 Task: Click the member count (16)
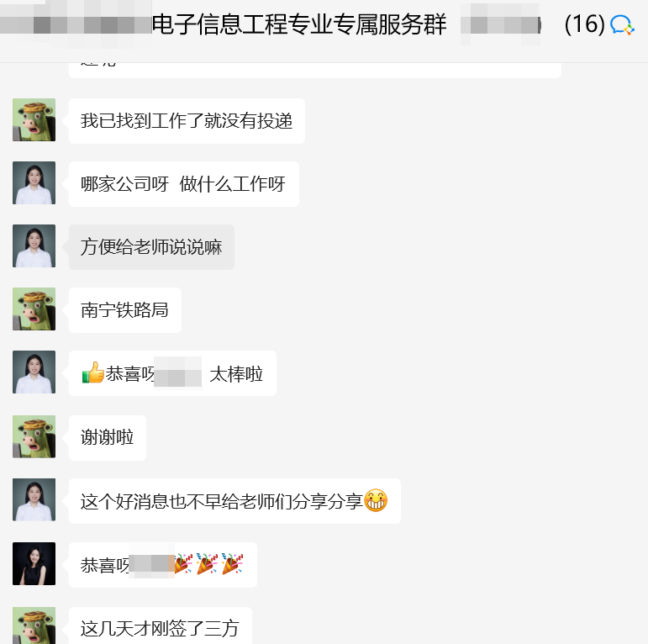pos(584,24)
